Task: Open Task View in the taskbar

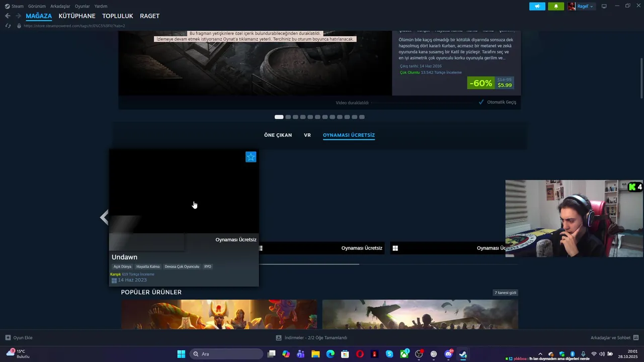Action: [x=272, y=354]
